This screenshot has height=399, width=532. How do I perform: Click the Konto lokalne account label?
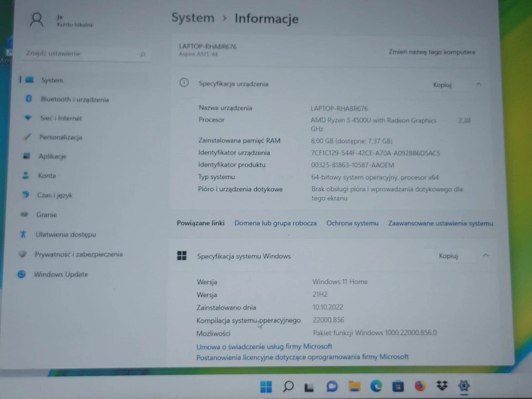(x=75, y=25)
